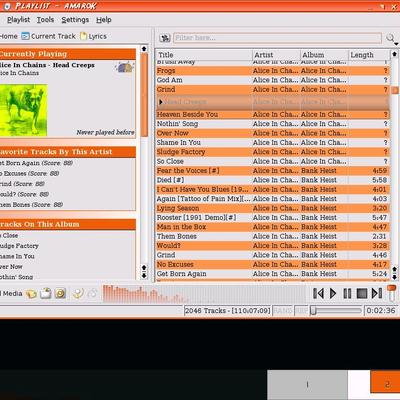Toggle the REP repeat mode indicator
This screenshot has width=400, height=400.
coord(301,311)
